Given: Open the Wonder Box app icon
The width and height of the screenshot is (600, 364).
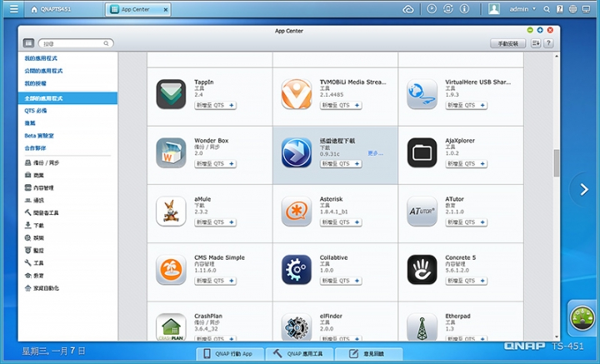Looking at the screenshot, I should tap(171, 152).
